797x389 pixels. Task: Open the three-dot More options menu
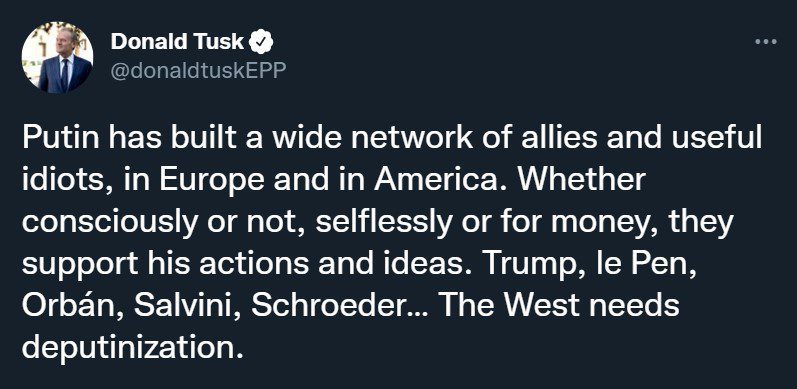tap(766, 42)
